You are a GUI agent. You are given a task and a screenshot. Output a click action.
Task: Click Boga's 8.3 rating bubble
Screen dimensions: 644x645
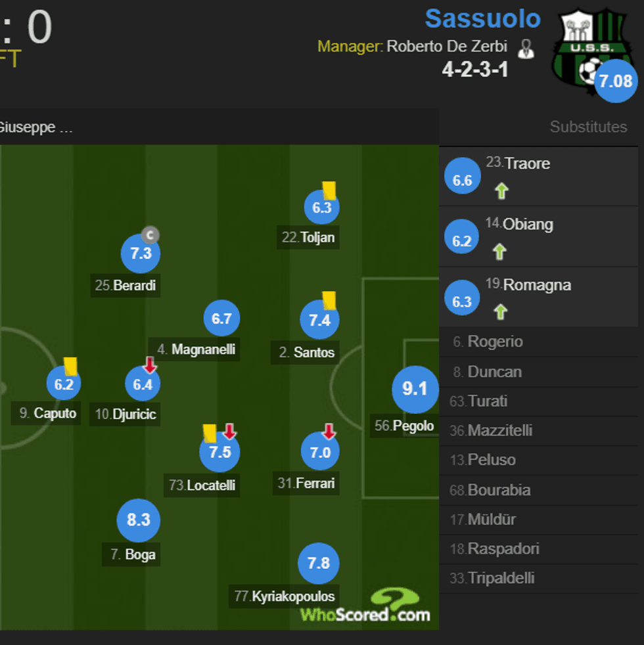pos(139,520)
